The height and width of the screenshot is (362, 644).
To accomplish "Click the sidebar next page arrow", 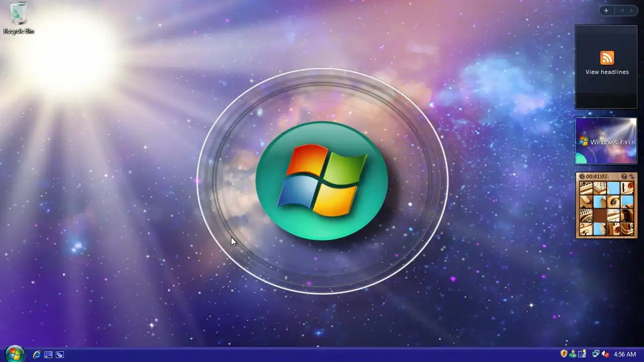I will point(631,11).
